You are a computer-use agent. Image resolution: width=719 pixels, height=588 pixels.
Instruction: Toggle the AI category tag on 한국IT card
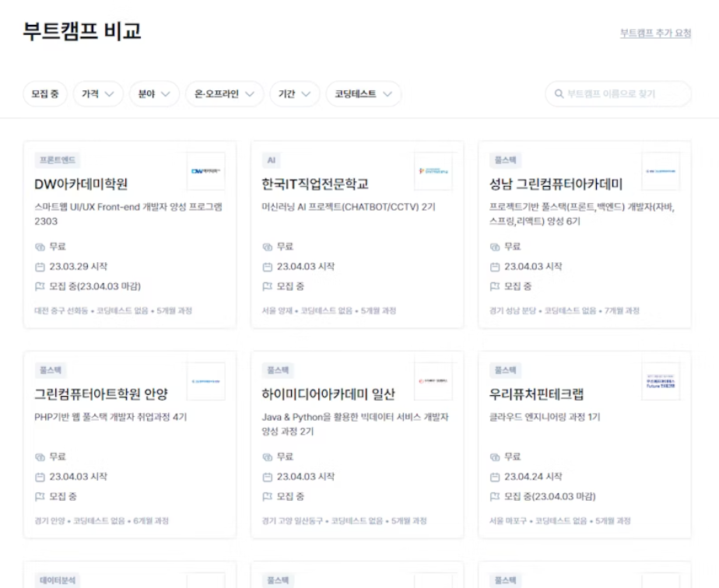[272, 158]
